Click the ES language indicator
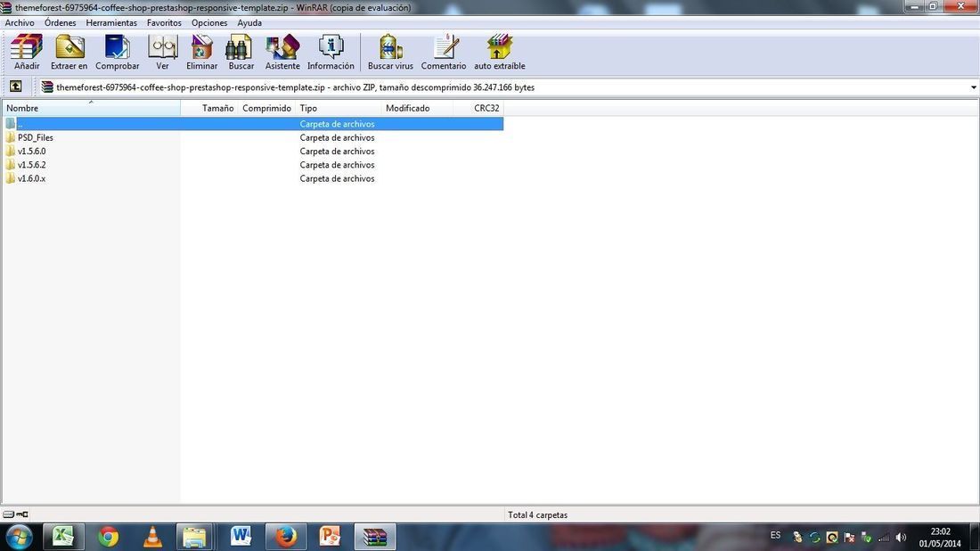 pos(776,535)
